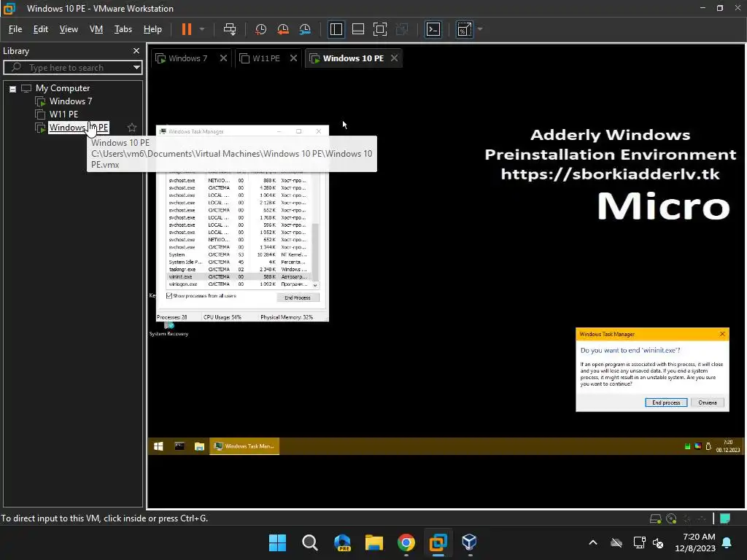Show hidden system tray icons chevron

pos(593,542)
